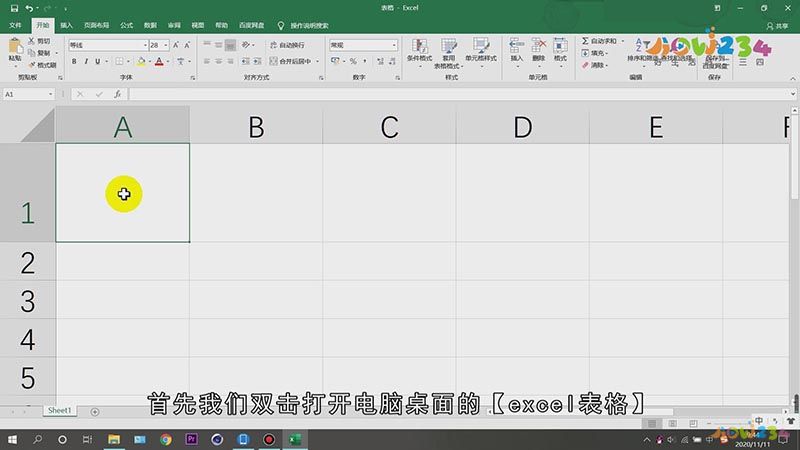Click the Tell Me search lightbulb box
The image size is (800, 450).
303,25
